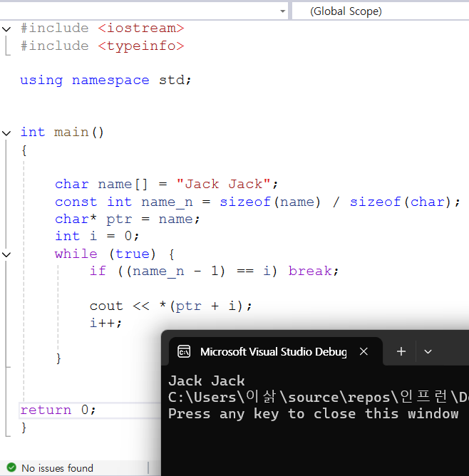The width and height of the screenshot is (469, 476).
Task: Open a new console tab with plus button
Action: pyautogui.click(x=401, y=351)
